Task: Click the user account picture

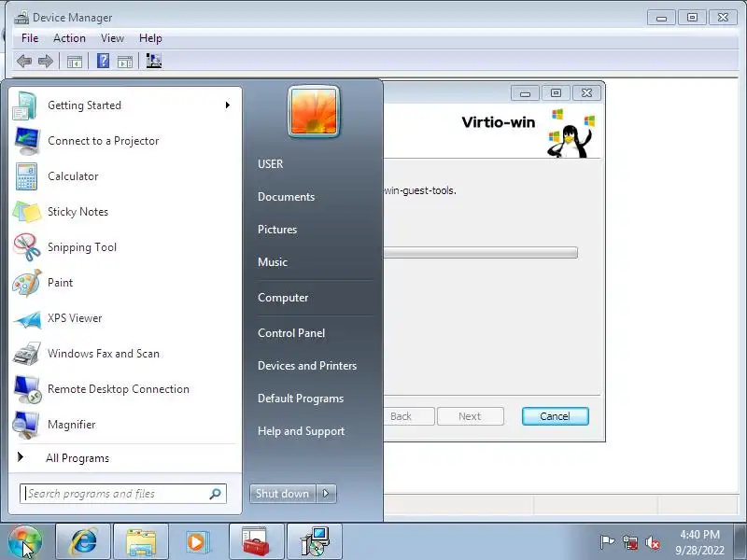Action: pos(314,111)
